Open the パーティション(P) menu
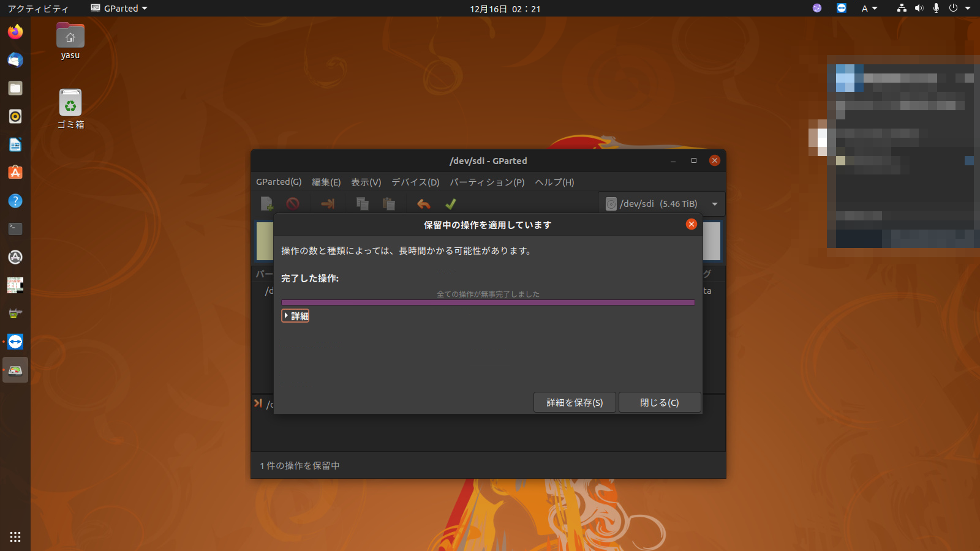Image resolution: width=980 pixels, height=551 pixels. tap(487, 182)
